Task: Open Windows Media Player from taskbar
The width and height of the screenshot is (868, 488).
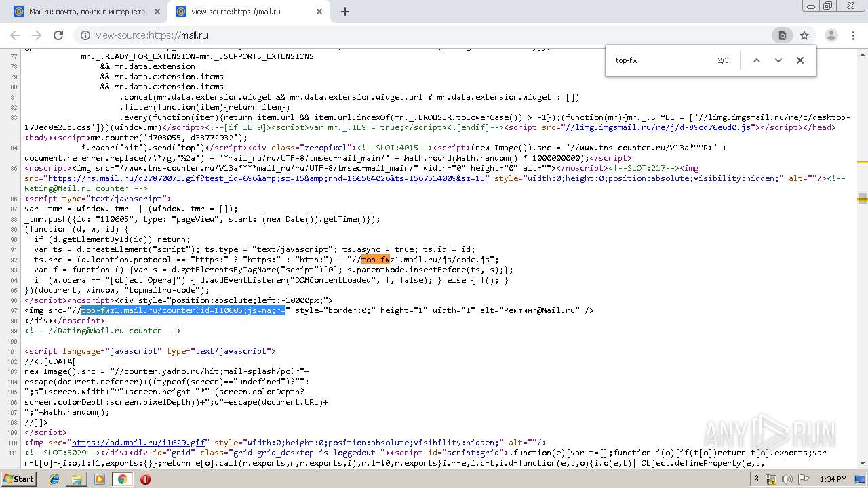Action: 100,479
